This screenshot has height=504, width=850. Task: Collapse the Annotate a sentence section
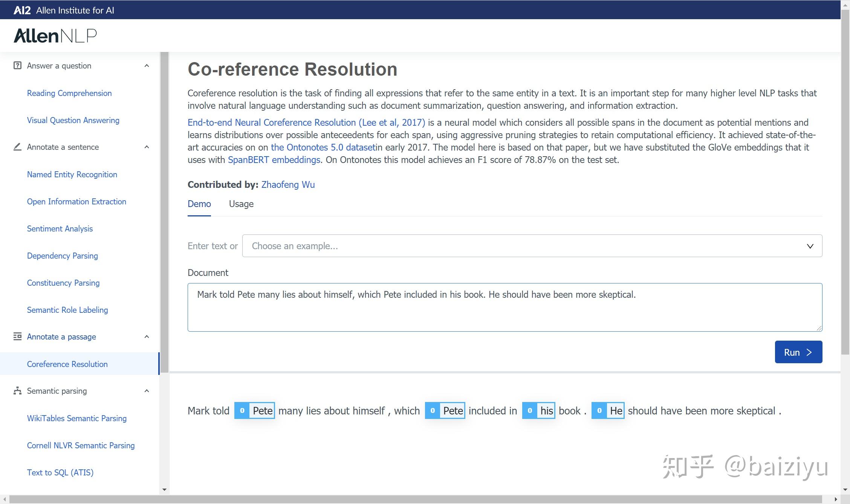(147, 147)
